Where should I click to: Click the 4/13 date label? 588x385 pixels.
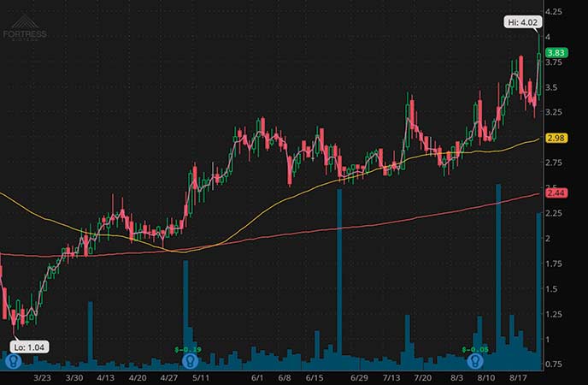(105, 377)
